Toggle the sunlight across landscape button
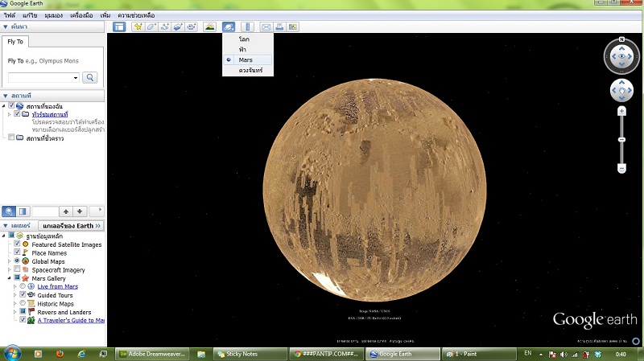644x361 pixels. [209, 27]
